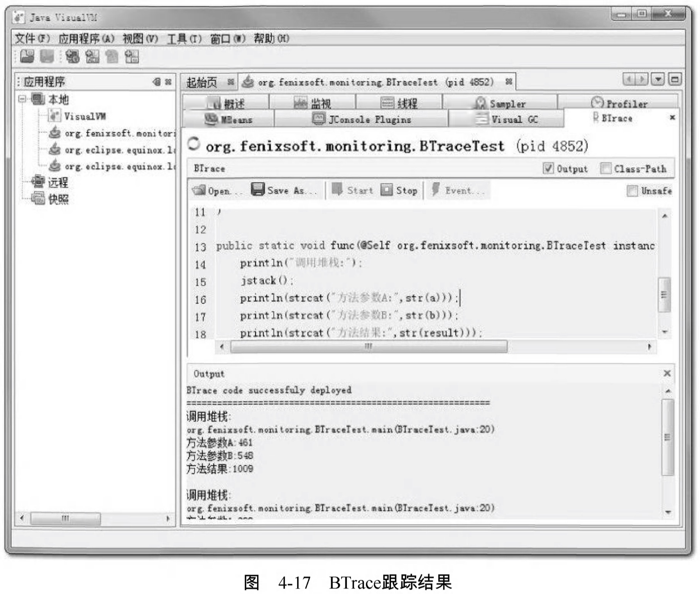Enable the Class-Path checkbox
This screenshot has width=700, height=594.
click(606, 168)
